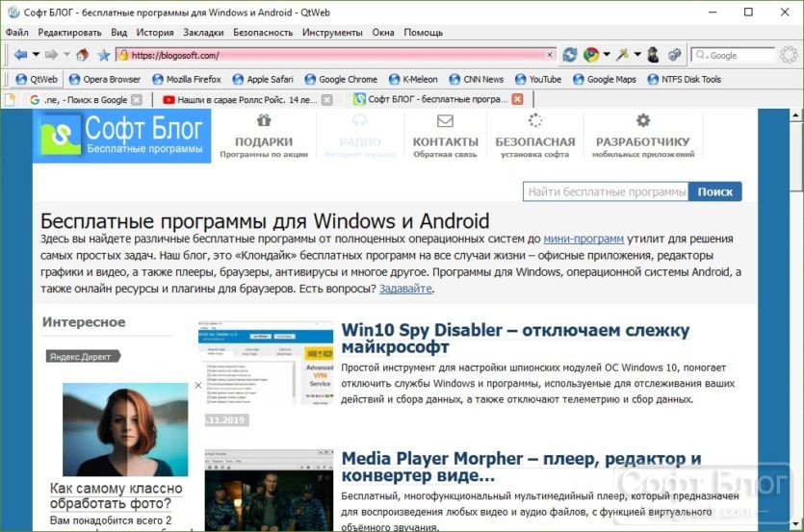This screenshot has height=532, width=804.
Task: Open the Закладки menu
Action: coord(203,33)
